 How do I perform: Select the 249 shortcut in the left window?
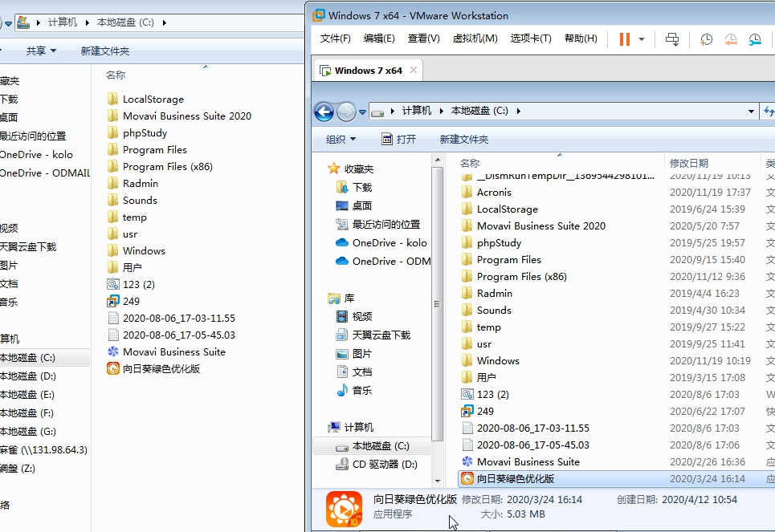pyautogui.click(x=131, y=301)
